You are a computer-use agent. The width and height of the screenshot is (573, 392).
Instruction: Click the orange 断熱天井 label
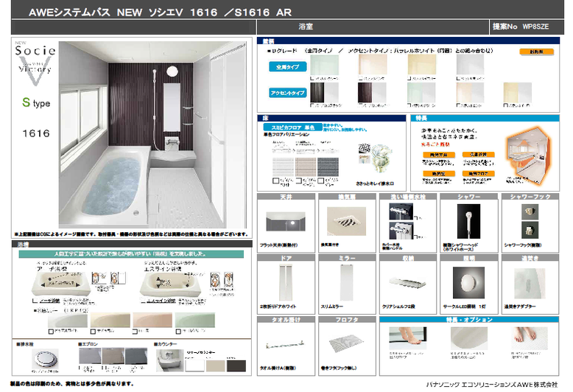tap(438, 155)
